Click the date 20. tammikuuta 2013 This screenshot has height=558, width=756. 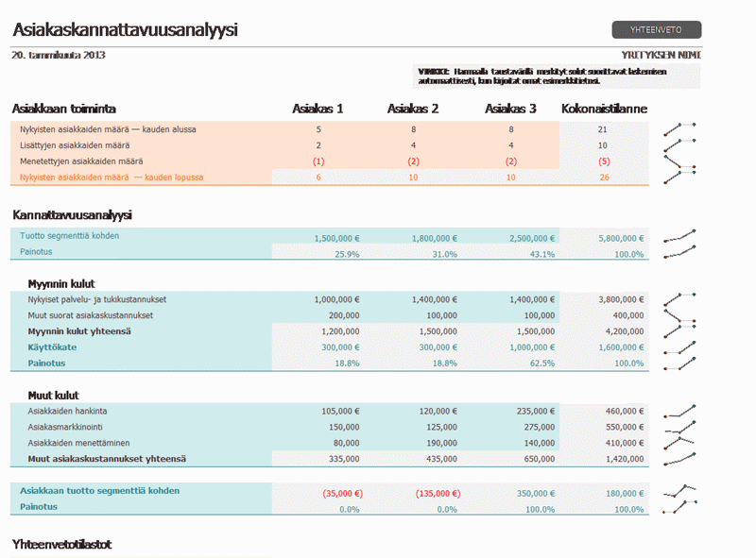[59, 55]
